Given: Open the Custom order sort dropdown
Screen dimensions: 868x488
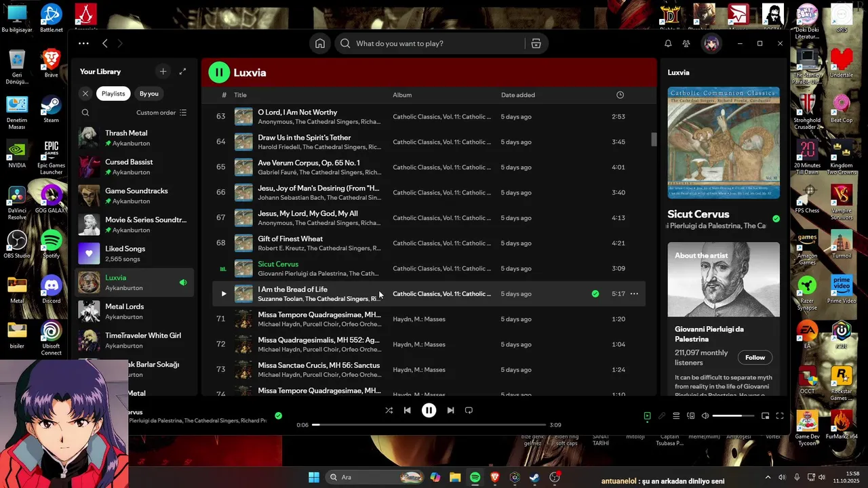Looking at the screenshot, I should [161, 113].
